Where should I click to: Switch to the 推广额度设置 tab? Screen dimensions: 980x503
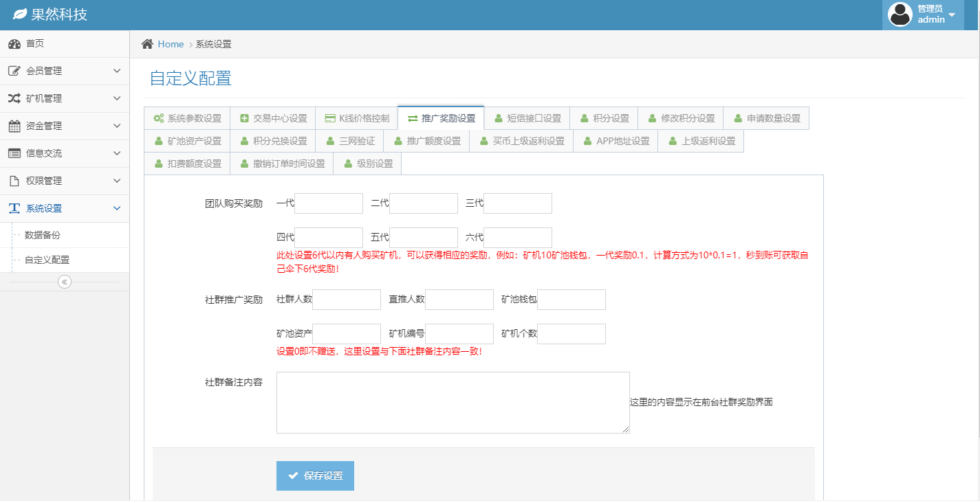tap(426, 141)
